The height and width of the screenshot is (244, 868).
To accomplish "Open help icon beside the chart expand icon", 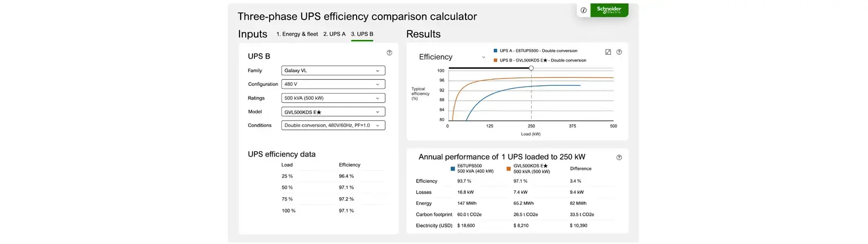I will pos(619,52).
